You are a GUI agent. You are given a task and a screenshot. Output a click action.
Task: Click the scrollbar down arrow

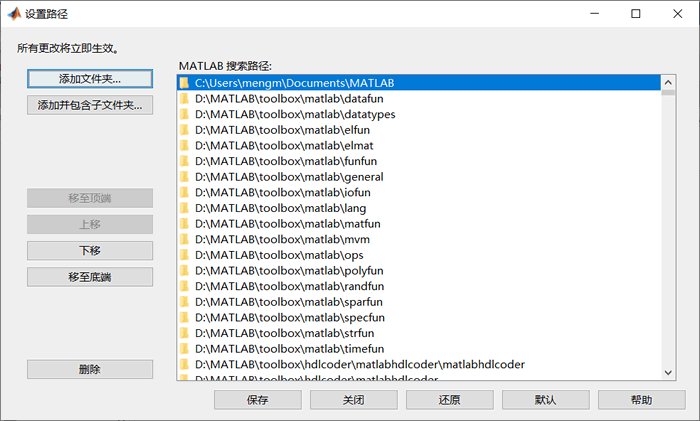click(668, 373)
